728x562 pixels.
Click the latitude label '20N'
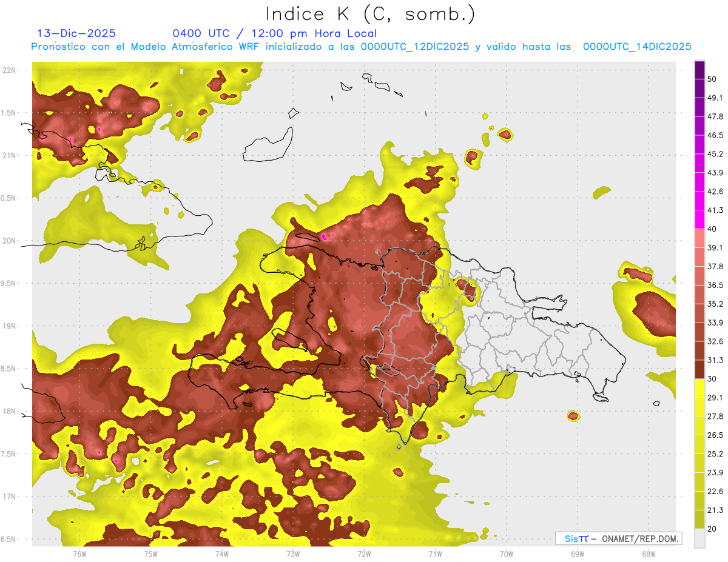(x=9, y=241)
